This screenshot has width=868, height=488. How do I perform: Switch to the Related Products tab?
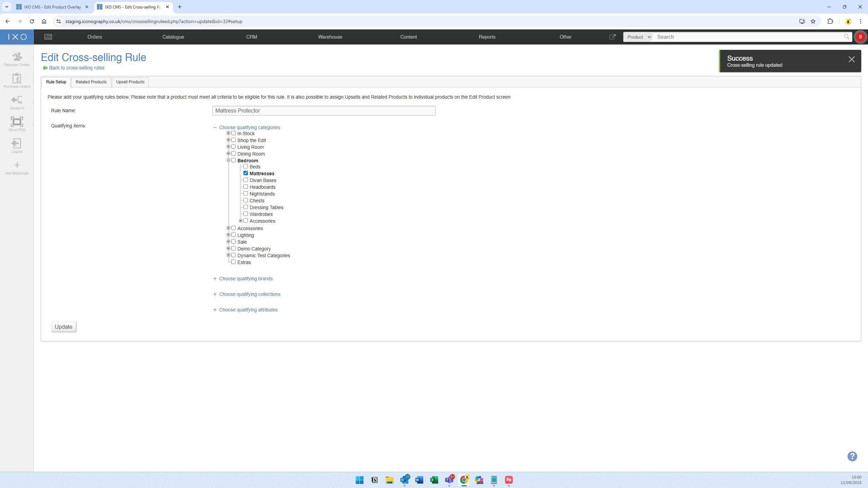click(x=91, y=82)
